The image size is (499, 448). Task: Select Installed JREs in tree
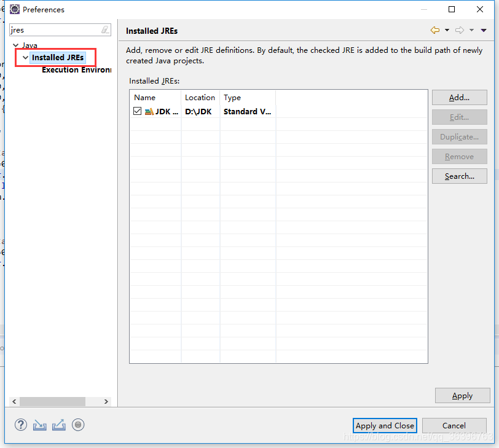coord(58,58)
